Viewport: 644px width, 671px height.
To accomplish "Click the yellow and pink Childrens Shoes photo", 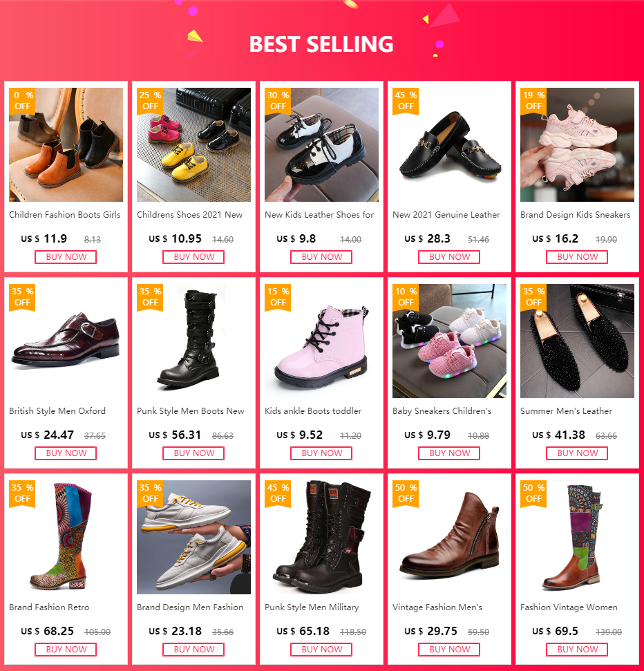I will click(x=194, y=144).
